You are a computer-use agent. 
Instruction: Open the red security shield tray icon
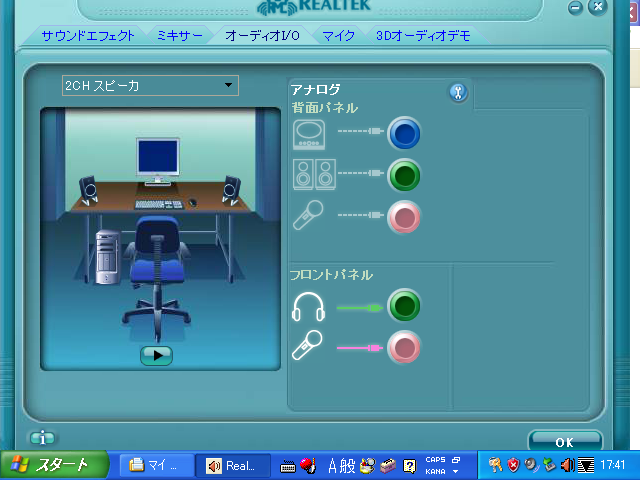[x=513, y=465]
